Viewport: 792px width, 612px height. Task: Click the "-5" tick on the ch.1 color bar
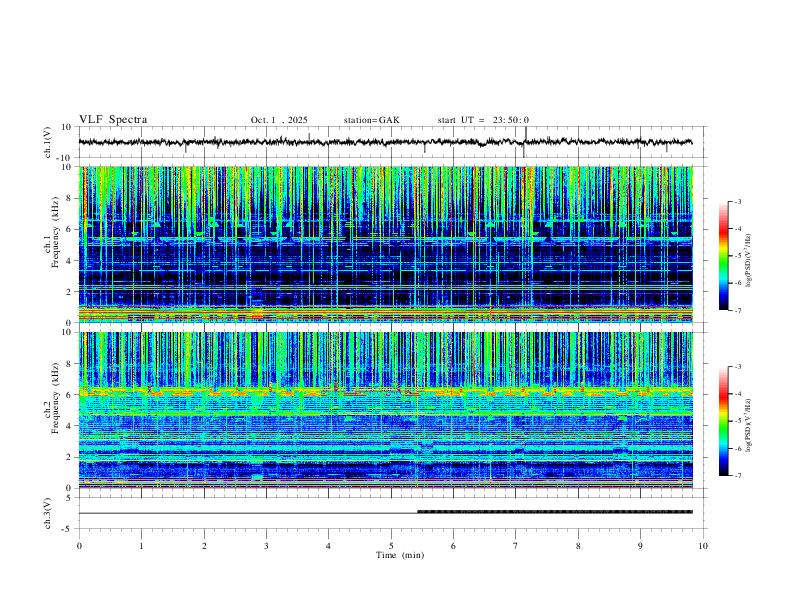tap(737, 256)
